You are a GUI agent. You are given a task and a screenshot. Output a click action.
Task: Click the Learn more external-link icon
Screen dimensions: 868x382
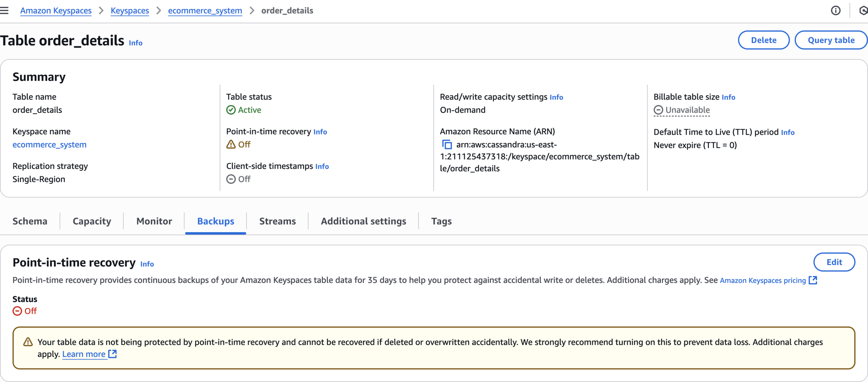click(x=112, y=354)
